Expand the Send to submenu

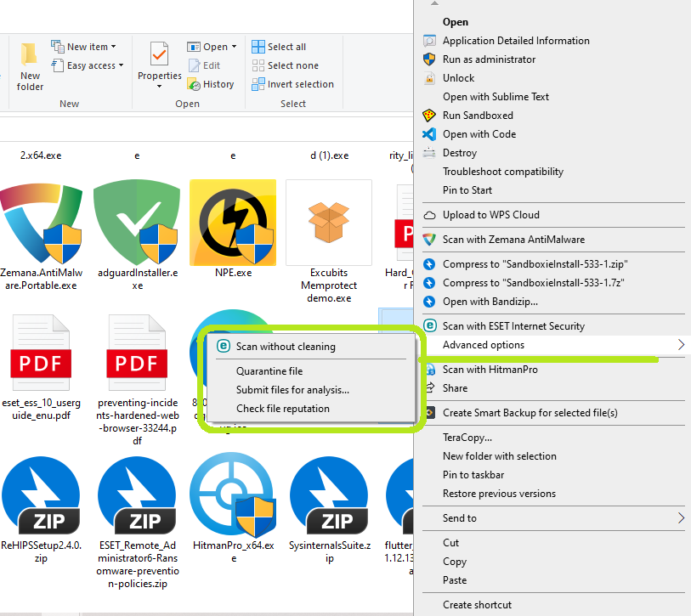point(552,518)
